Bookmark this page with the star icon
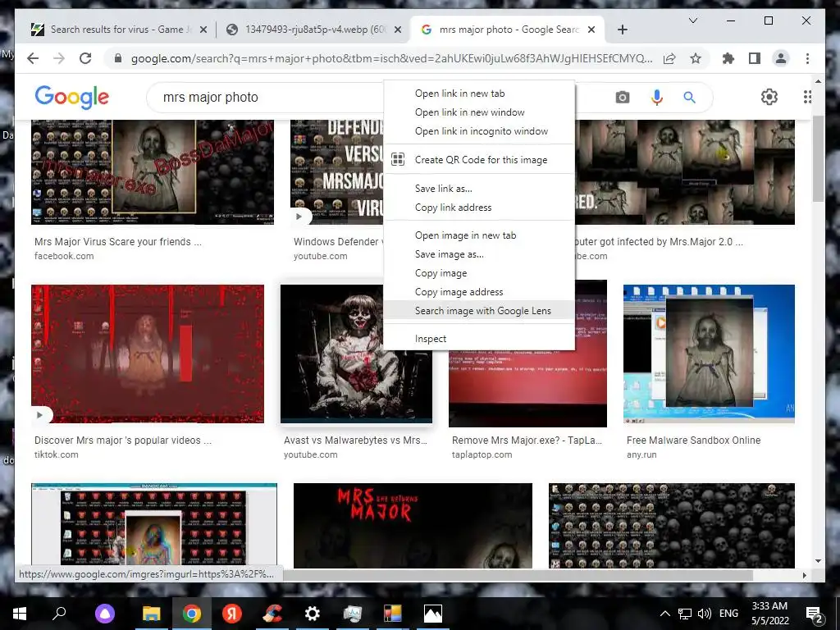Image resolution: width=840 pixels, height=630 pixels. point(696,58)
